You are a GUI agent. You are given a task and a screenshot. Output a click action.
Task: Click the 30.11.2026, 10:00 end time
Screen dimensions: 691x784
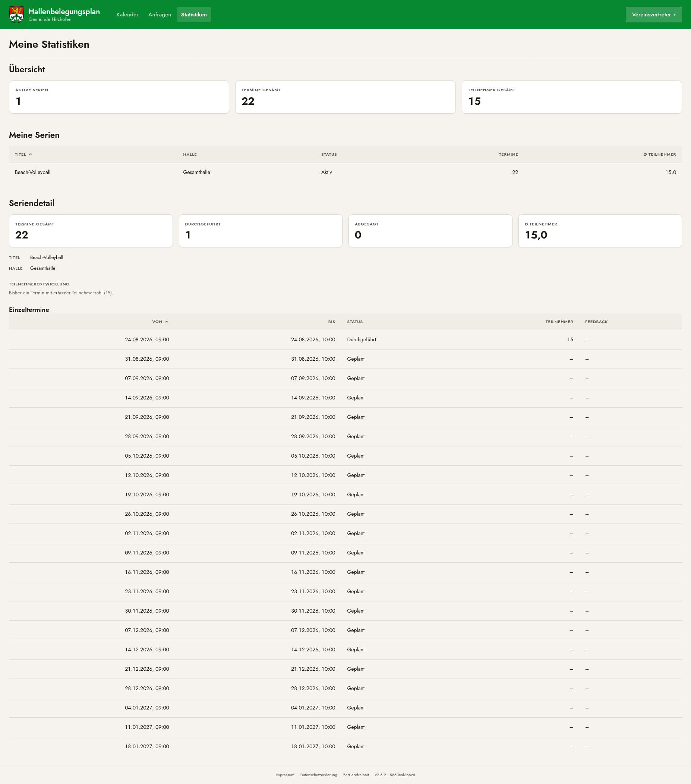313,611
